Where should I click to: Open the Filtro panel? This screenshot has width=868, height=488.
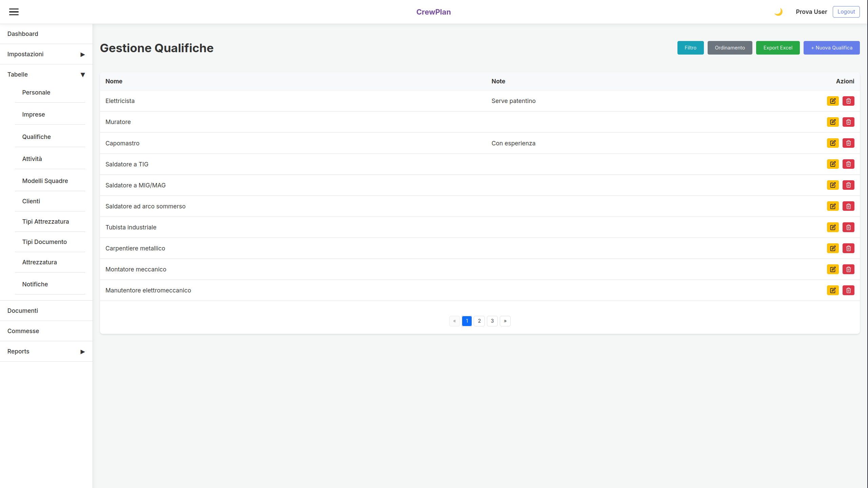coord(690,48)
